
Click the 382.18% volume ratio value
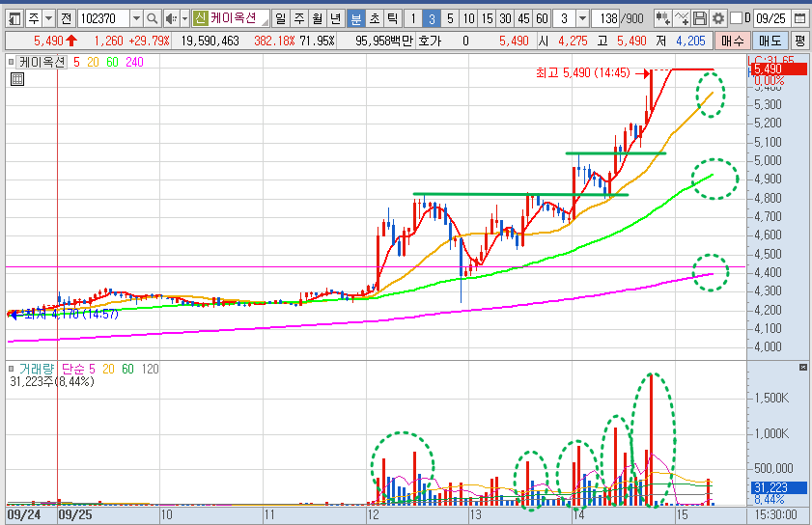pyautogui.click(x=274, y=41)
